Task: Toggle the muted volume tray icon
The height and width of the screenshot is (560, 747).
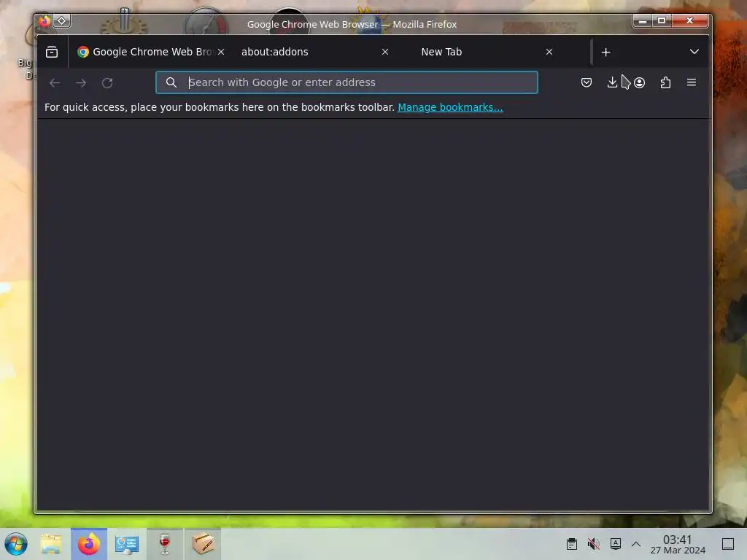Action: tap(594, 544)
